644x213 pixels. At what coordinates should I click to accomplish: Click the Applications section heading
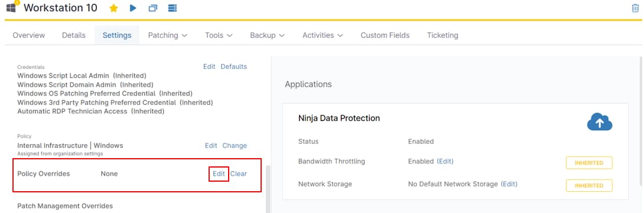[308, 84]
